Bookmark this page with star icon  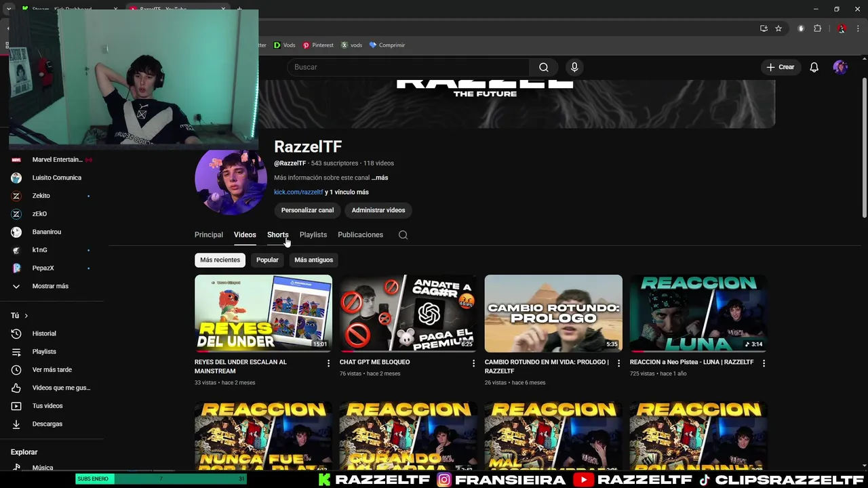pos(778,28)
